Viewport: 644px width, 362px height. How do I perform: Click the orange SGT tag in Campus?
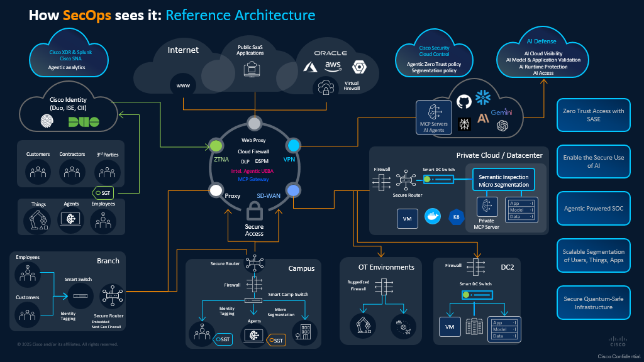[276, 340]
